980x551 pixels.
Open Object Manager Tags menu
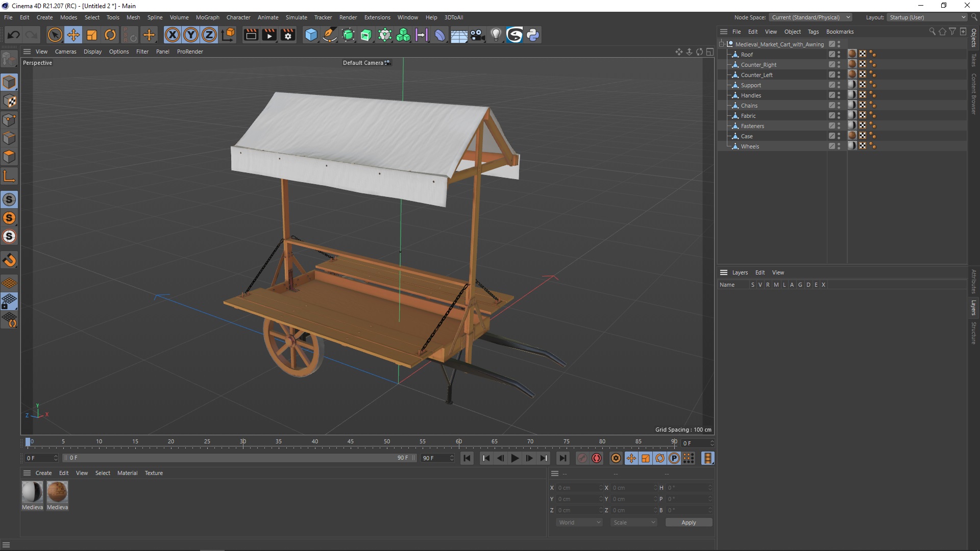pos(813,32)
